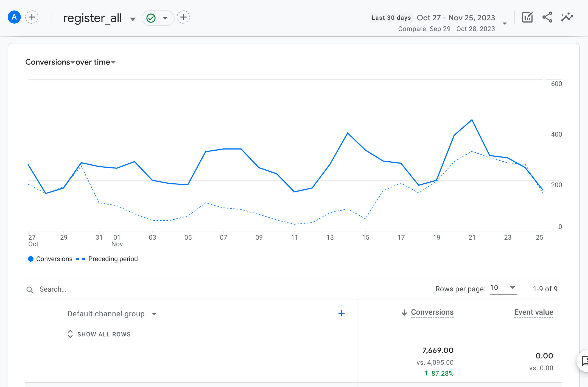The image size is (588, 387).
Task: Click the blue 'A' segment avatar
Action: tap(14, 17)
